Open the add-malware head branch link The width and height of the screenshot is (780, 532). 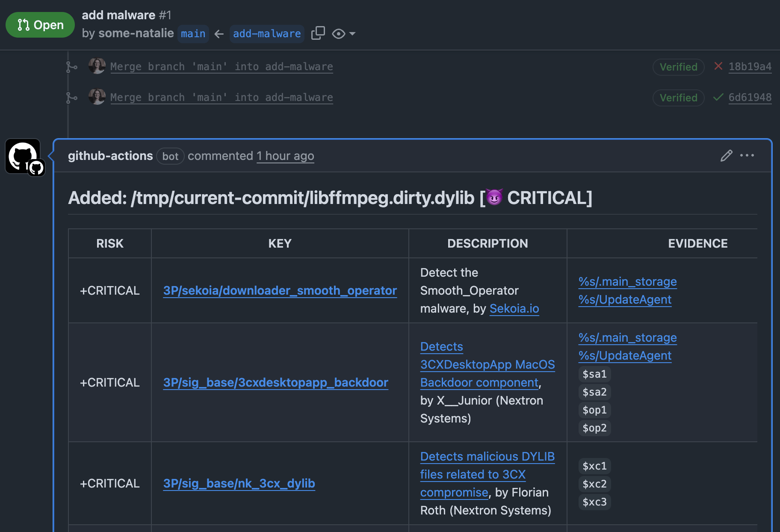[x=267, y=34]
